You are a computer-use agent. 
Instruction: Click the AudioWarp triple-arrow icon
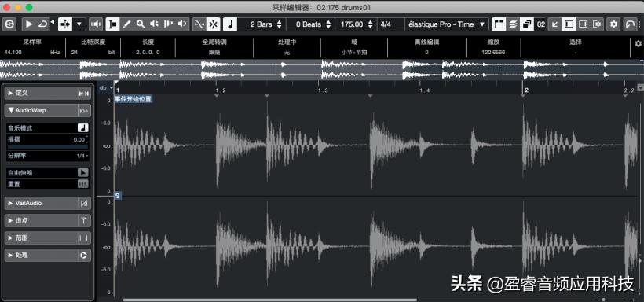[84, 111]
